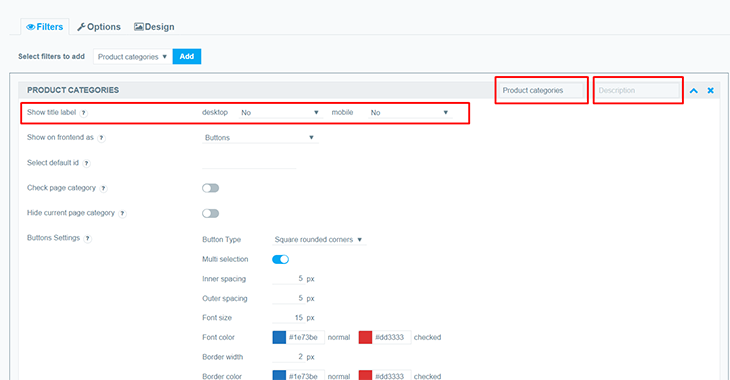Click help icon next to Hide current page category

tap(122, 214)
